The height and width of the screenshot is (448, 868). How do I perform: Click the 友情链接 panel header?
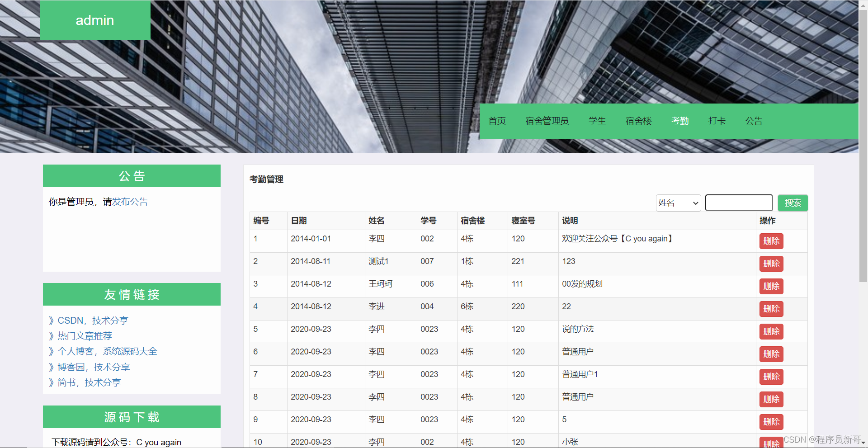pos(132,294)
